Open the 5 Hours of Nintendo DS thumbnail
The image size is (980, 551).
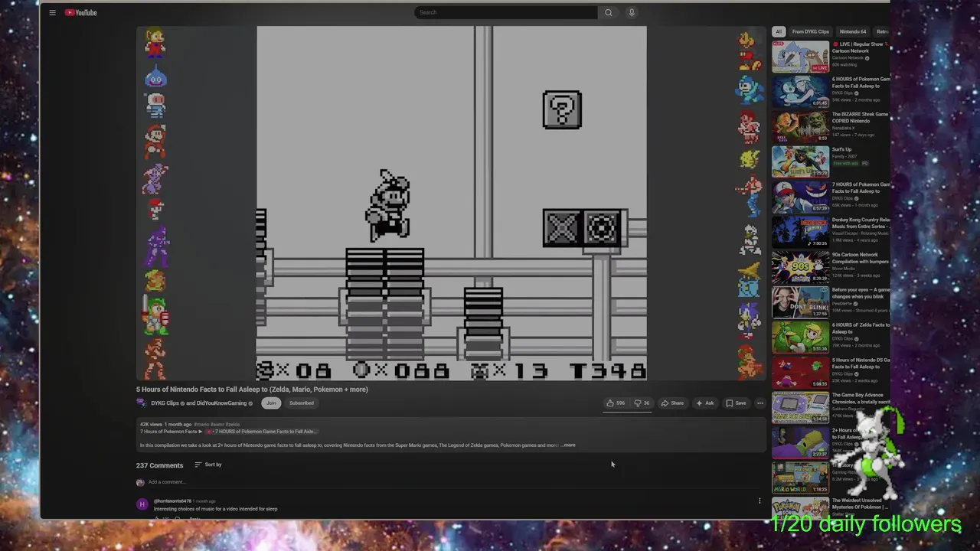tap(800, 373)
